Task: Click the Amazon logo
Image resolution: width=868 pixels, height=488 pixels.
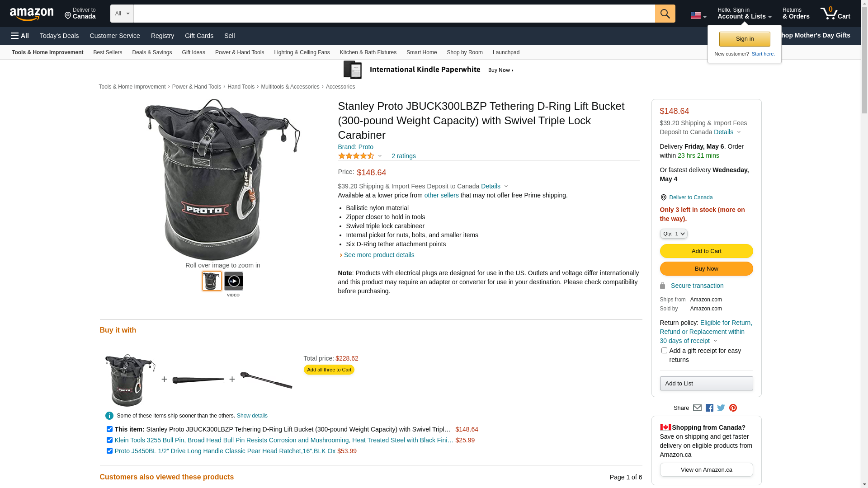Action: 32,14
